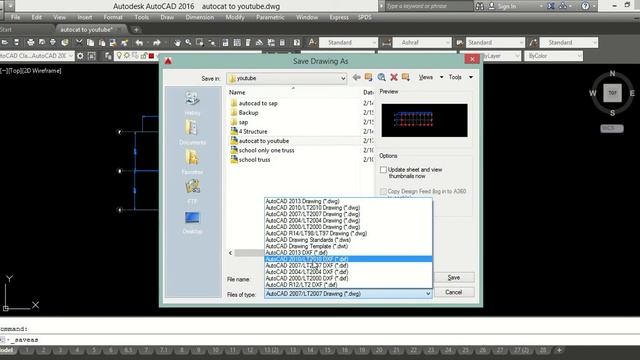Enable Update sheet and view thumbnails checkbox

383,169
